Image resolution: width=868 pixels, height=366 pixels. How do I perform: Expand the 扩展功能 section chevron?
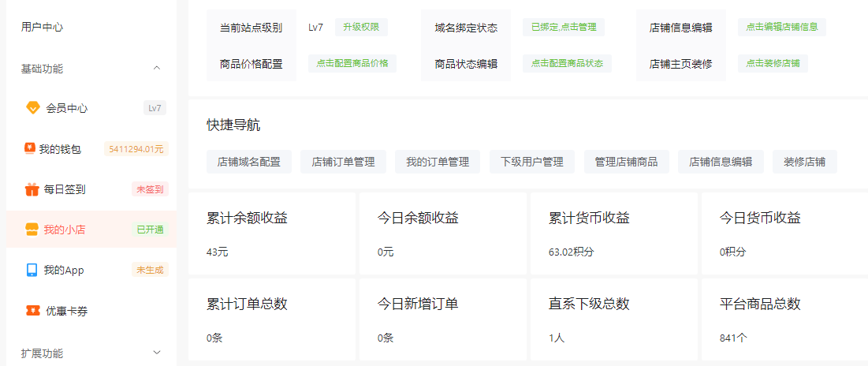[157, 352]
